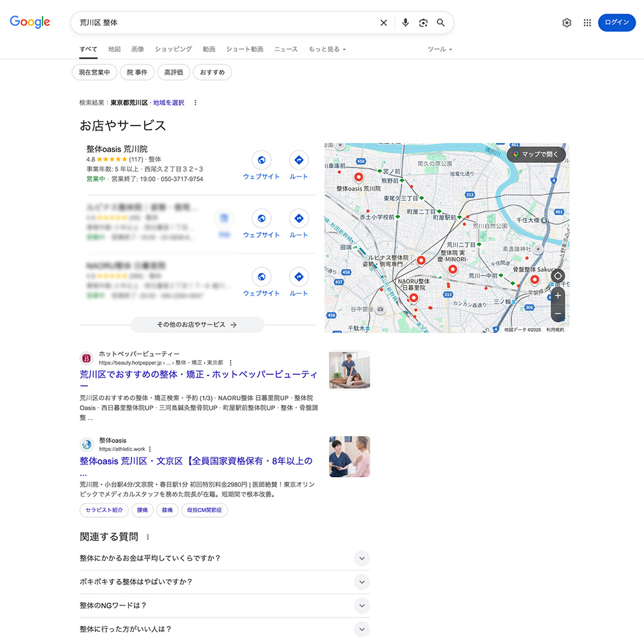Click セラピスト紹介 sitelink chip

point(104,510)
